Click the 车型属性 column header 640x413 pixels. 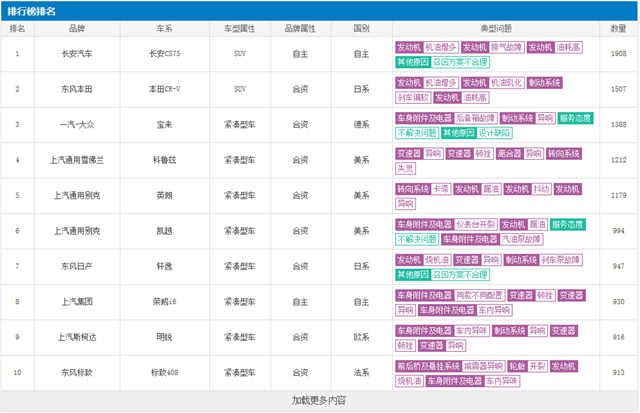coord(240,29)
